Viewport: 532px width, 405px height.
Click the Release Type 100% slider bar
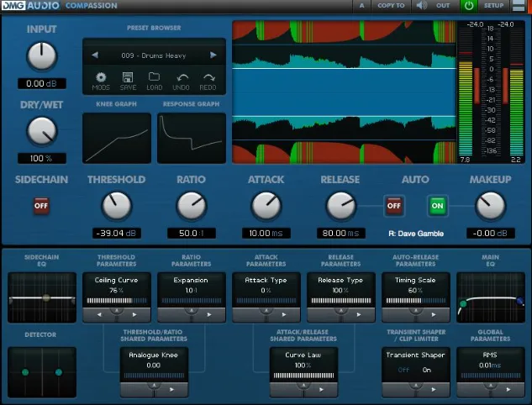point(341,301)
